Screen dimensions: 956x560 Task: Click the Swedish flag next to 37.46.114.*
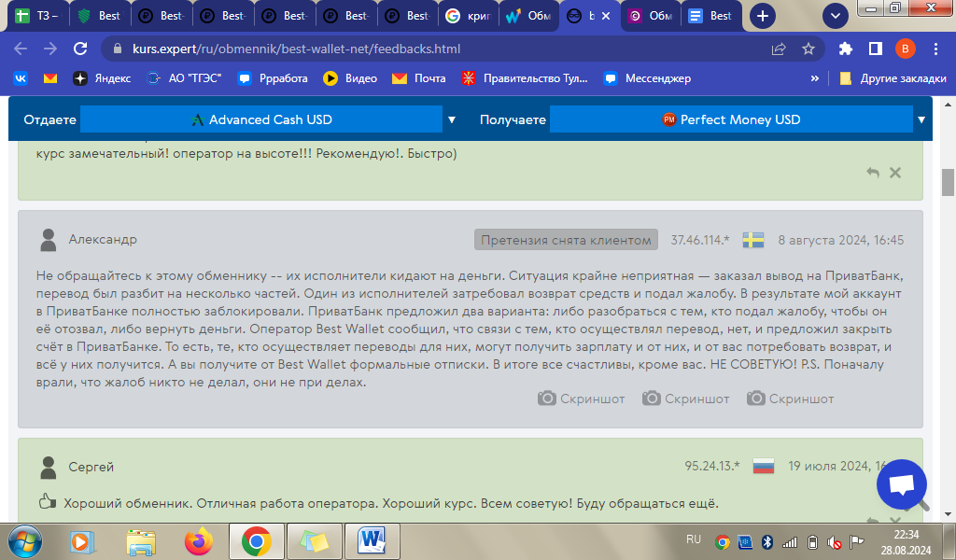pos(753,240)
